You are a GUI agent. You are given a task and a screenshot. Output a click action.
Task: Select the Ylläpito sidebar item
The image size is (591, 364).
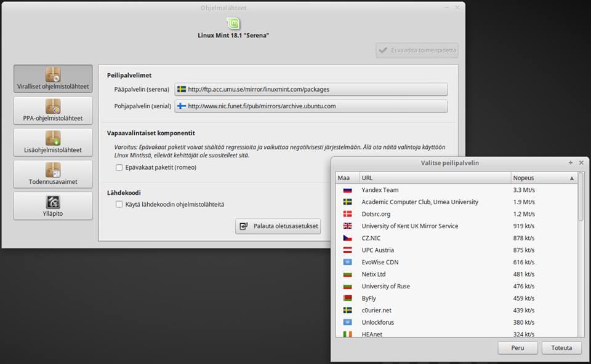53,206
